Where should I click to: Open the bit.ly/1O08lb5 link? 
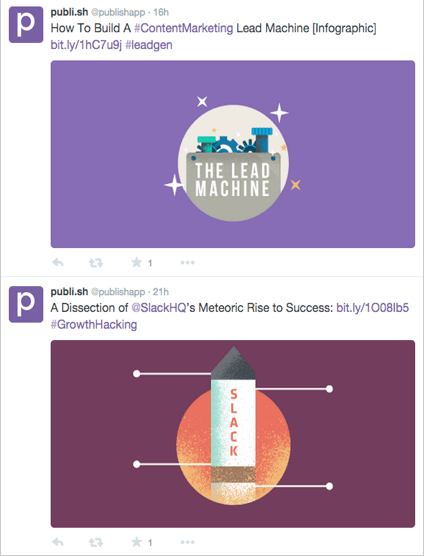[x=373, y=308]
